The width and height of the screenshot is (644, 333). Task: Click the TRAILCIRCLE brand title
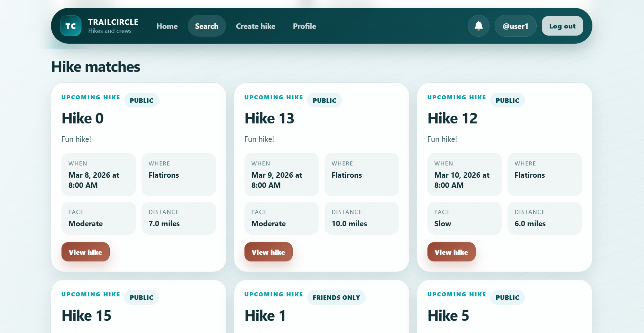click(113, 22)
